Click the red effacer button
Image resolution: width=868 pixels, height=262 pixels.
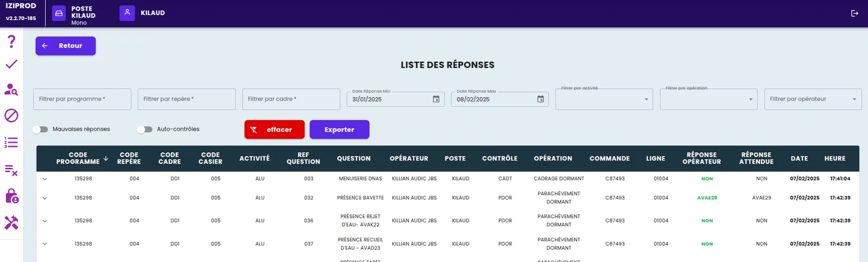pyautogui.click(x=275, y=130)
